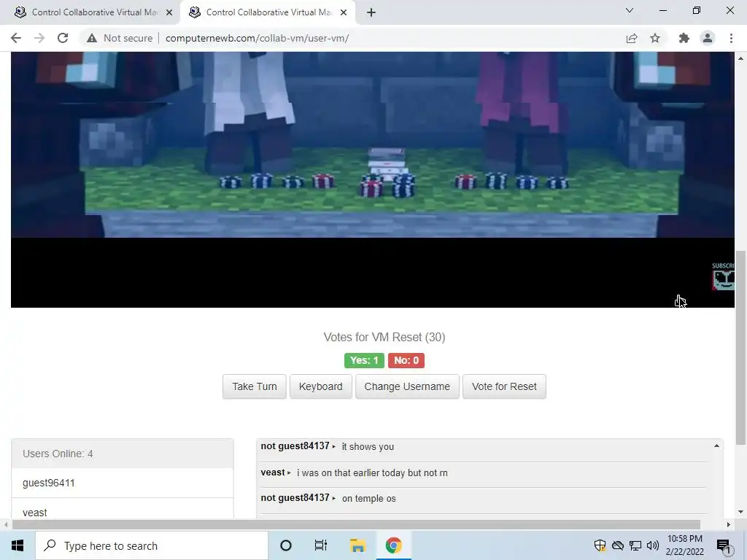Go back to the previous page
Screen dimensions: 747x560
pos(16,38)
